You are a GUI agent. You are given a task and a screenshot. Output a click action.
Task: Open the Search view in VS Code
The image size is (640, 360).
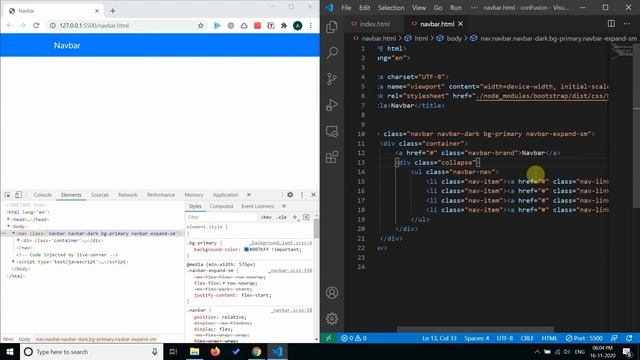332,53
